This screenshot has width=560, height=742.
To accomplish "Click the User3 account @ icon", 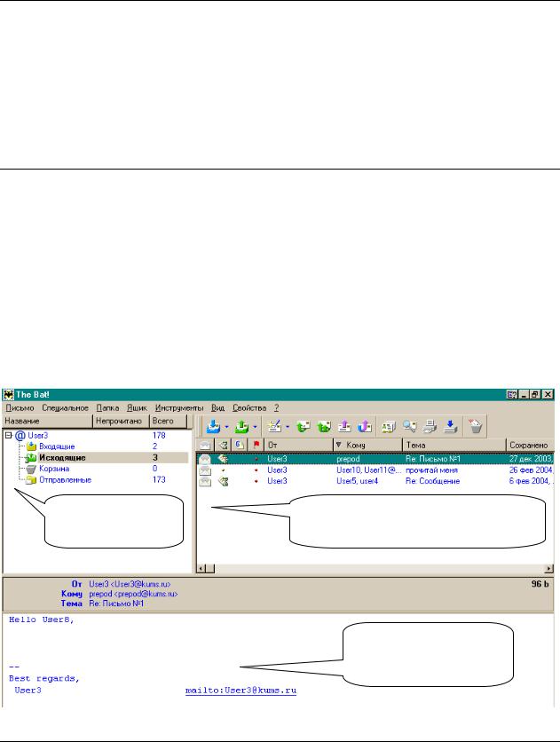I will pos(20,436).
